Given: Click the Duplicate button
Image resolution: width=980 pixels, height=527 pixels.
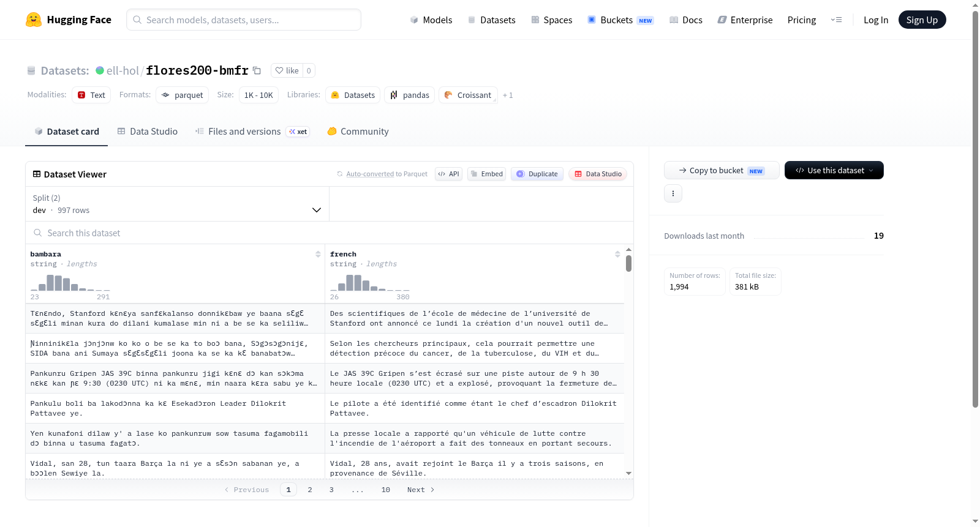Looking at the screenshot, I should 537,174.
